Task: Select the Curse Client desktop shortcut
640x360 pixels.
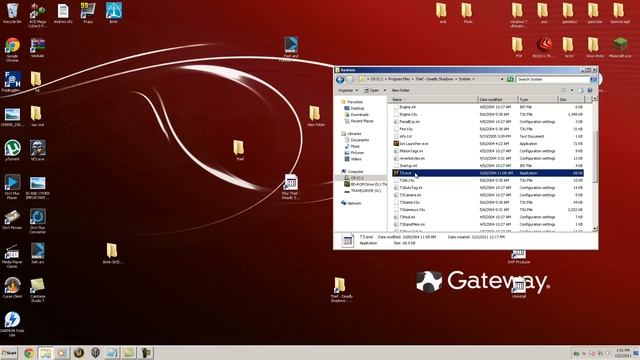Action: (12, 288)
